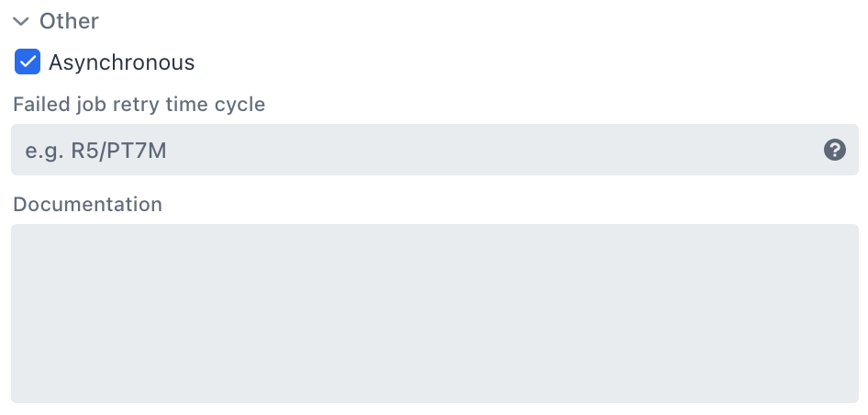Screen dimensions: 868x415
Task: Click the down arrow beside Other
Action: (x=21, y=21)
